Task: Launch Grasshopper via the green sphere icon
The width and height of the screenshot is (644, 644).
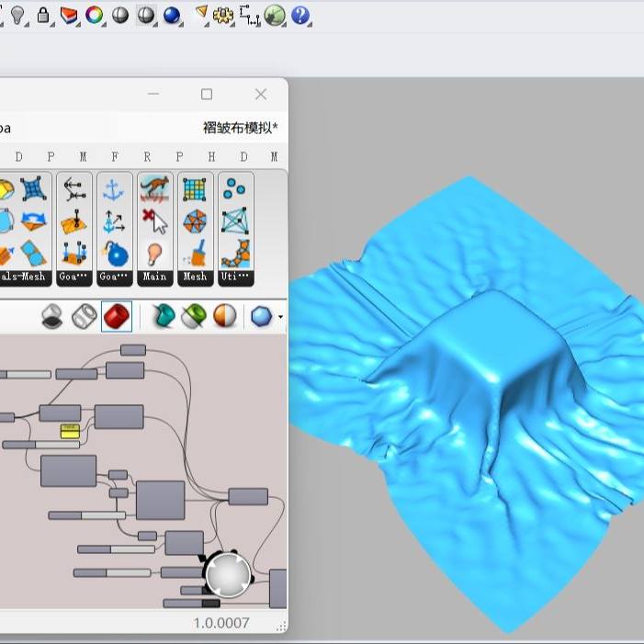Action: [275, 16]
